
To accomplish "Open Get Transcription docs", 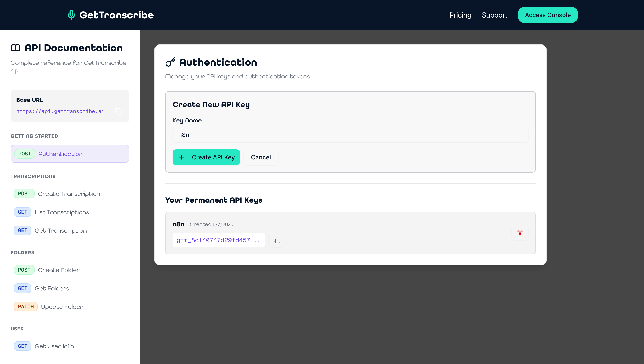I will pos(70,230).
